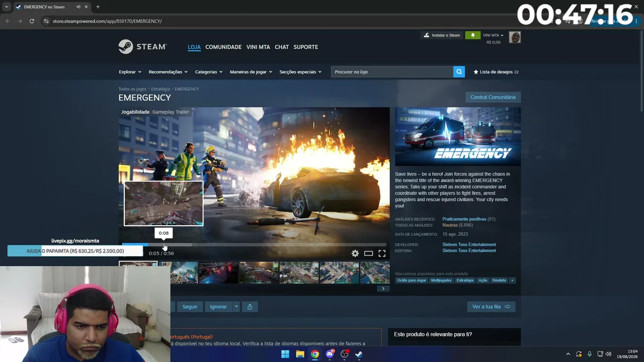Open the CHAT menu item
The image size is (644, 362).
pyautogui.click(x=282, y=47)
